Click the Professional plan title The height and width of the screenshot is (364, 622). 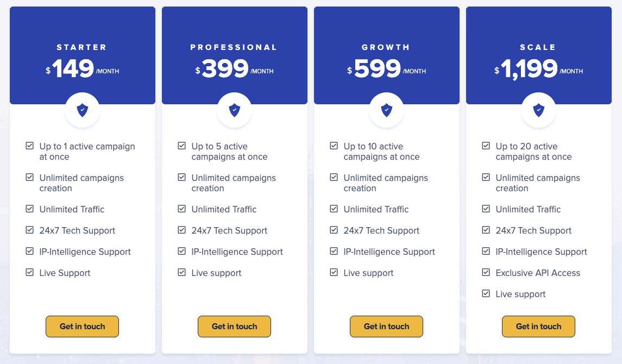234,47
